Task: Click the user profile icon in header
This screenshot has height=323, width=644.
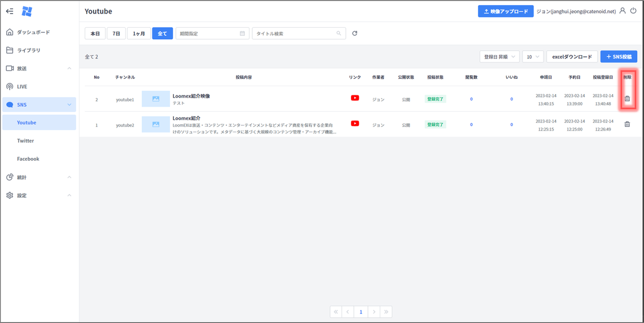Action: tap(623, 11)
